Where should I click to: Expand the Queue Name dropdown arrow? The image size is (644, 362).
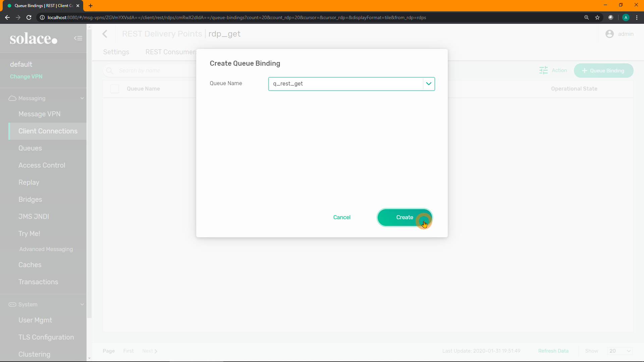(x=429, y=84)
